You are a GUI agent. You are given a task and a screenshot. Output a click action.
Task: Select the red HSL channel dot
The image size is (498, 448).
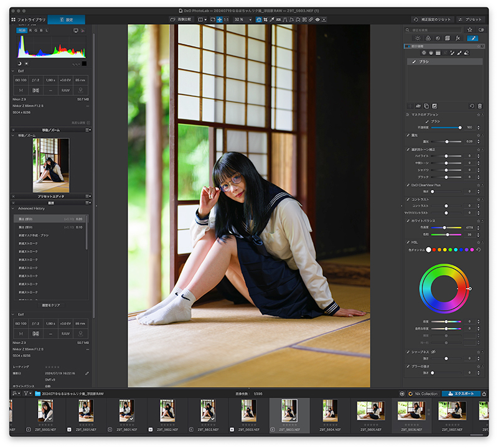tap(434, 250)
